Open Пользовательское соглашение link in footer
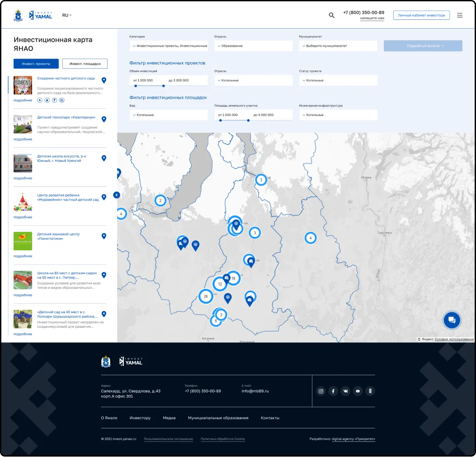This screenshot has height=457, width=476. tap(168, 439)
